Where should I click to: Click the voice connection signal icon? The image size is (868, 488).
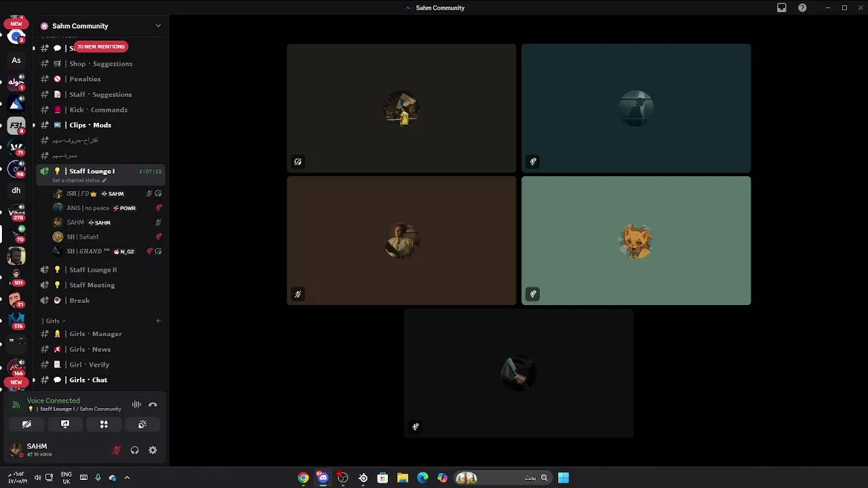(16, 405)
